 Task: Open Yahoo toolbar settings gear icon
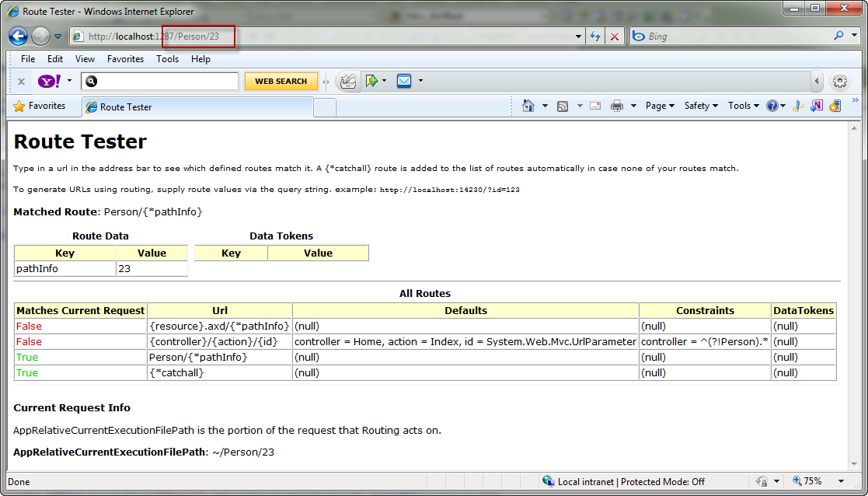[840, 82]
